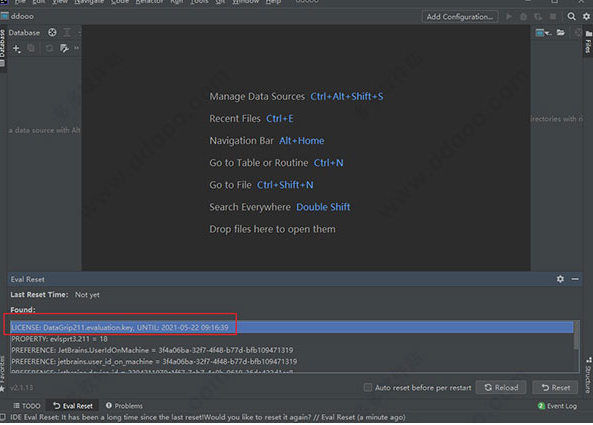Select the LICENSE DataGrip211.evaluation.key row

coord(292,327)
